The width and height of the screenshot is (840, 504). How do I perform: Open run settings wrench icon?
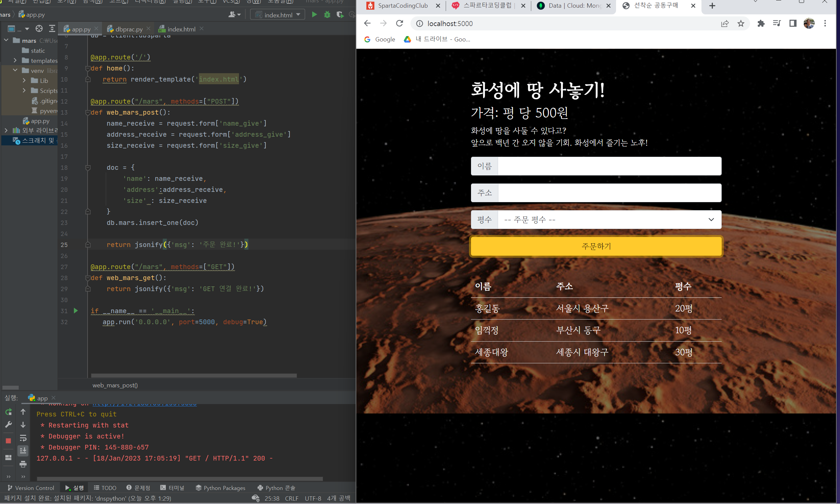8,424
